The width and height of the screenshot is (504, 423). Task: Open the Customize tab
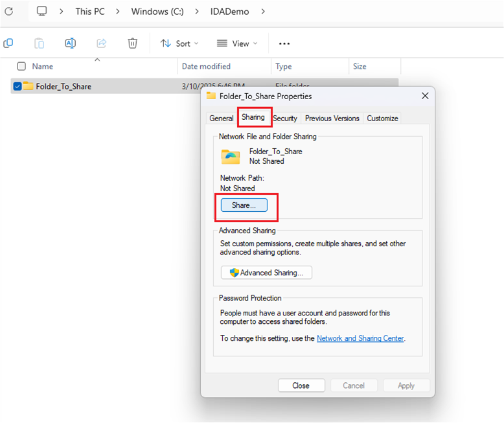(382, 119)
